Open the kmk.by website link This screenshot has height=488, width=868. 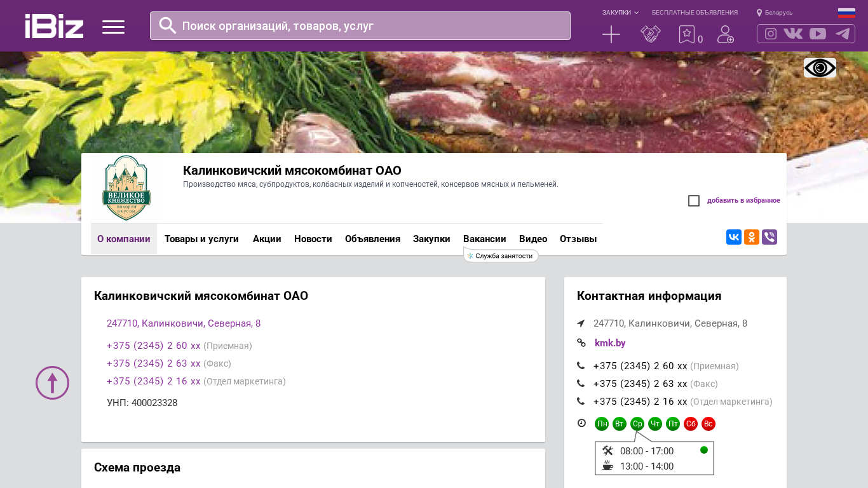coord(610,343)
